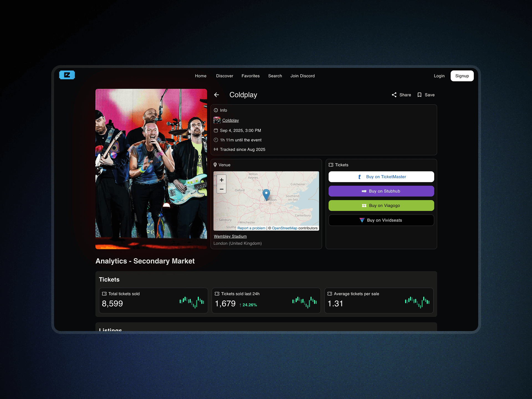This screenshot has width=532, height=399.
Task: Open the Search nav item
Action: pos(275,76)
